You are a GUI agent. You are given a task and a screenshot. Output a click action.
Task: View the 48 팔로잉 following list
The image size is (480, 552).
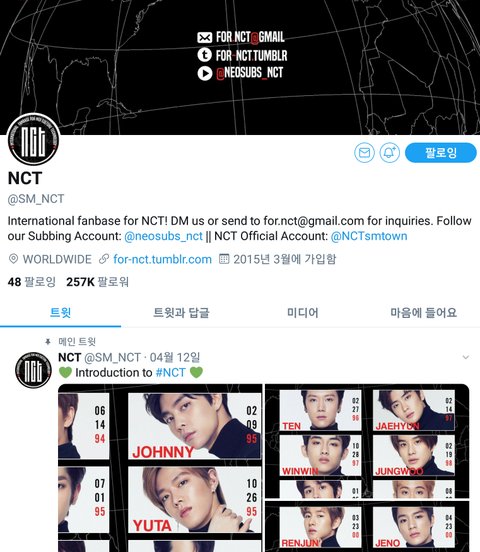click(x=32, y=282)
